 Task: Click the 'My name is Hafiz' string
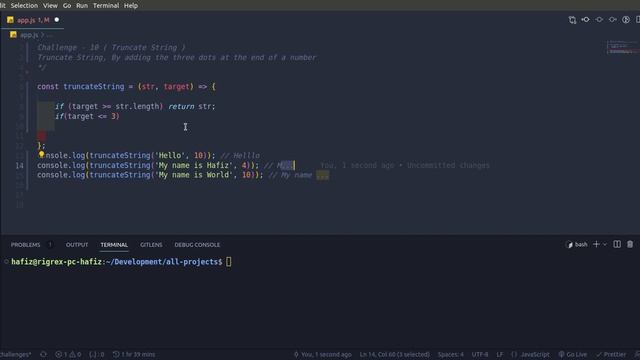coord(194,165)
